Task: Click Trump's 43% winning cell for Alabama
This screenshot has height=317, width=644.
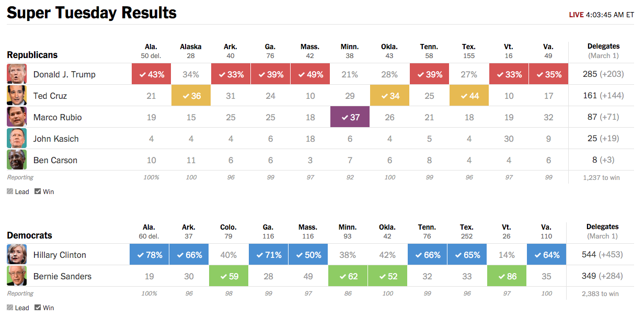Action: [151, 74]
